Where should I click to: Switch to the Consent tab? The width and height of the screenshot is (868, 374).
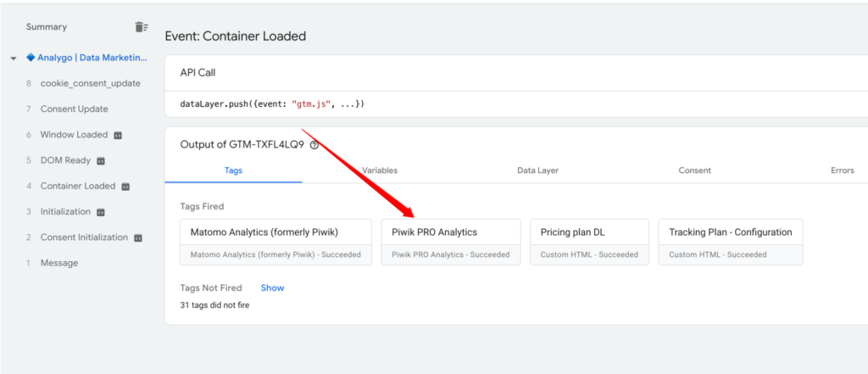pyautogui.click(x=694, y=170)
